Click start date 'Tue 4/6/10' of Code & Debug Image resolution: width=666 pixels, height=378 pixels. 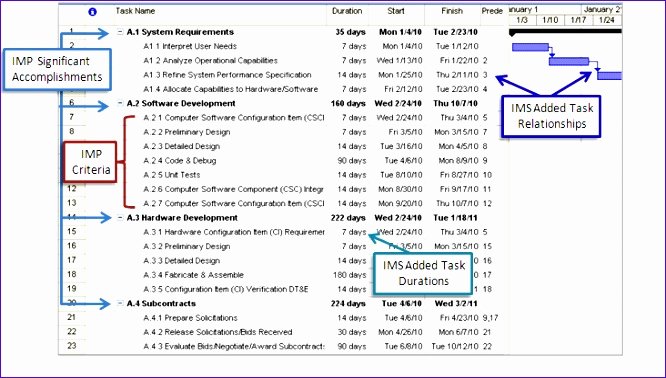click(x=404, y=161)
